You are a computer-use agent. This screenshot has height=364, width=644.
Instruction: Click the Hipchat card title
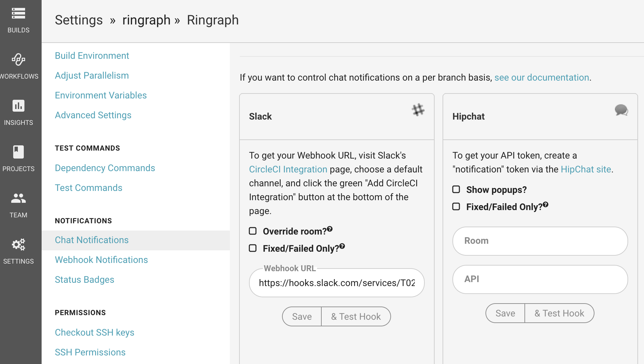pos(468,116)
